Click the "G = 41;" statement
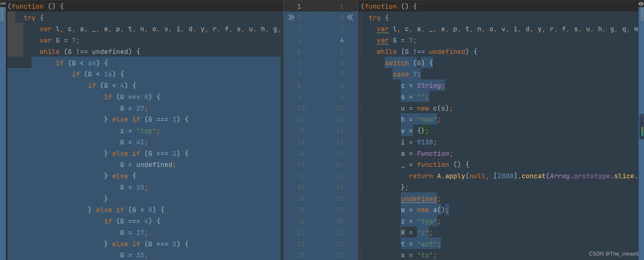This screenshot has width=644, height=260. [x=134, y=142]
